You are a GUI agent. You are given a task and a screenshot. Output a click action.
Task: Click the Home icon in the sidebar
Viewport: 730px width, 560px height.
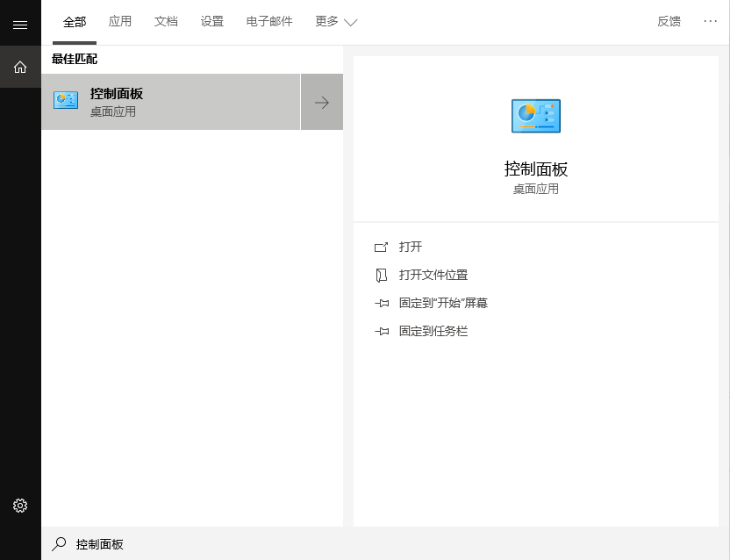click(20, 67)
